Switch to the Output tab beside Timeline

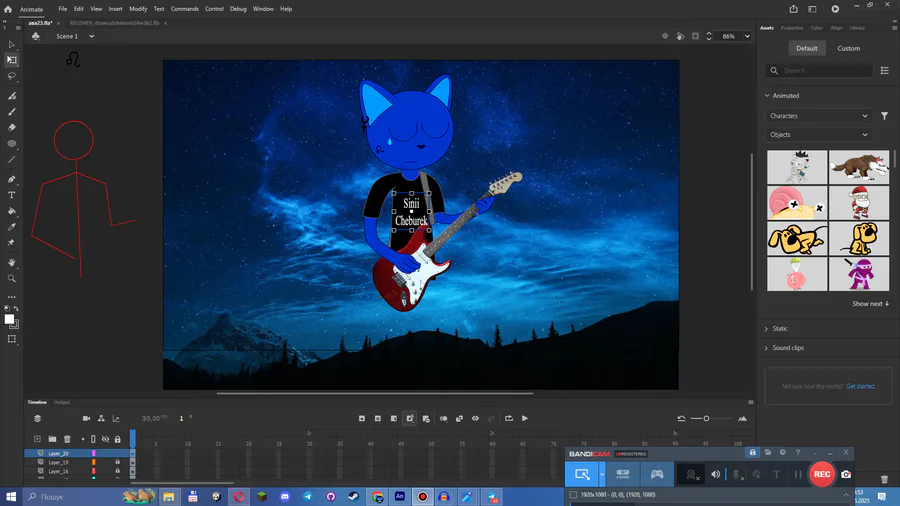pos(61,402)
